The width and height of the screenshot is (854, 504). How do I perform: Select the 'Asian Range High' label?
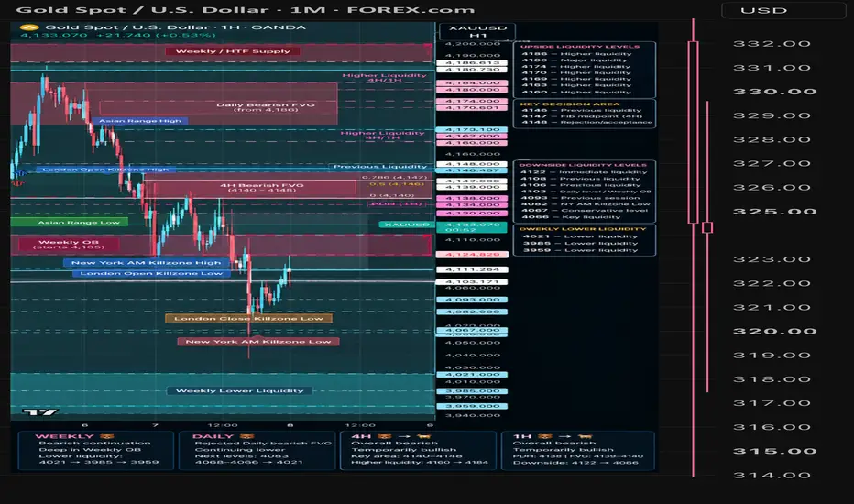click(x=140, y=121)
